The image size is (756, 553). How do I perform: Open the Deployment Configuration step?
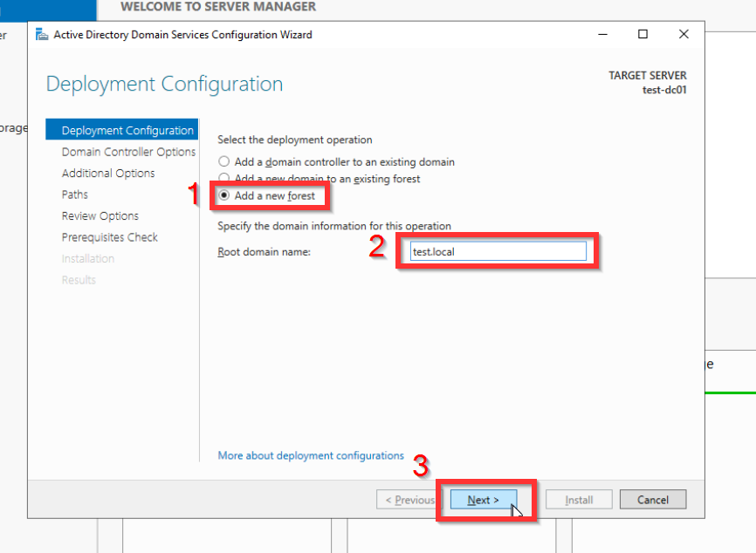122,130
